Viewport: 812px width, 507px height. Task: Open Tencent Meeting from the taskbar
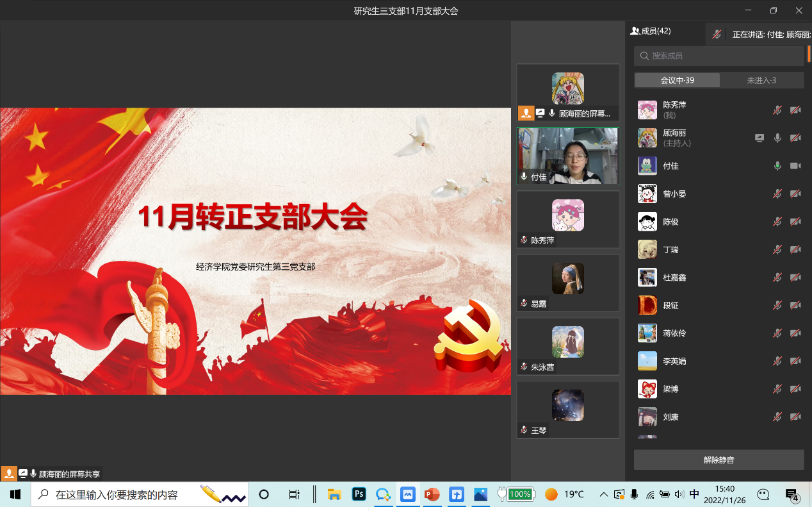[x=407, y=494]
